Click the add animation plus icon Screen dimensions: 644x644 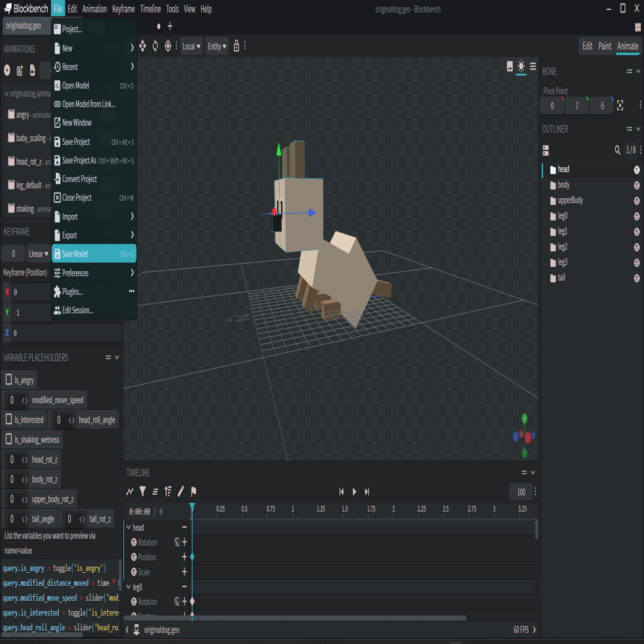coord(7,70)
